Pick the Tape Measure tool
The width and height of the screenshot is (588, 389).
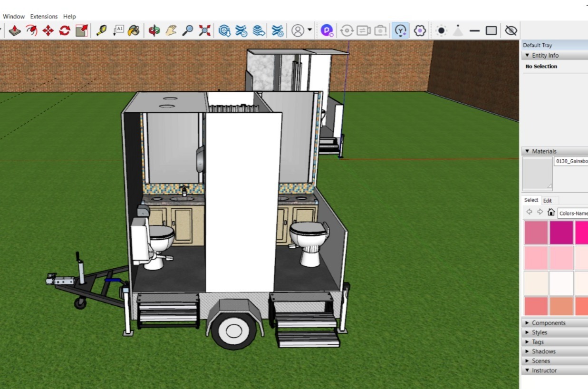click(x=101, y=31)
